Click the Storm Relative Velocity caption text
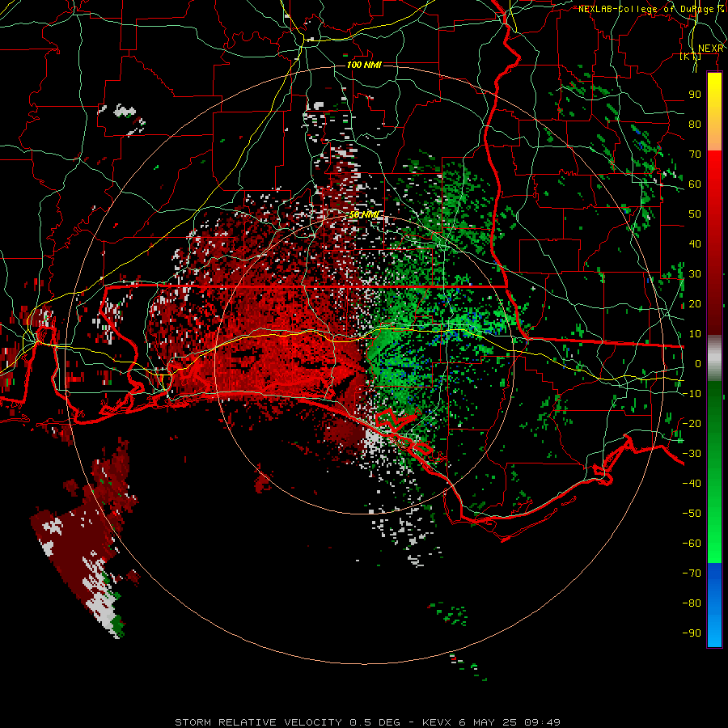Image resolution: width=728 pixels, height=728 pixels. 367,722
